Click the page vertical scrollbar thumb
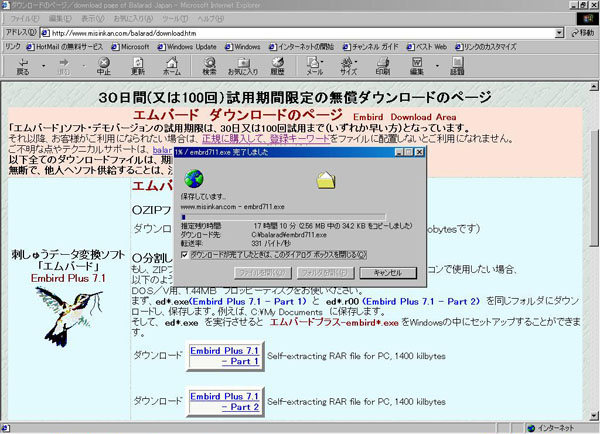This screenshot has height=434, width=600. click(593, 188)
